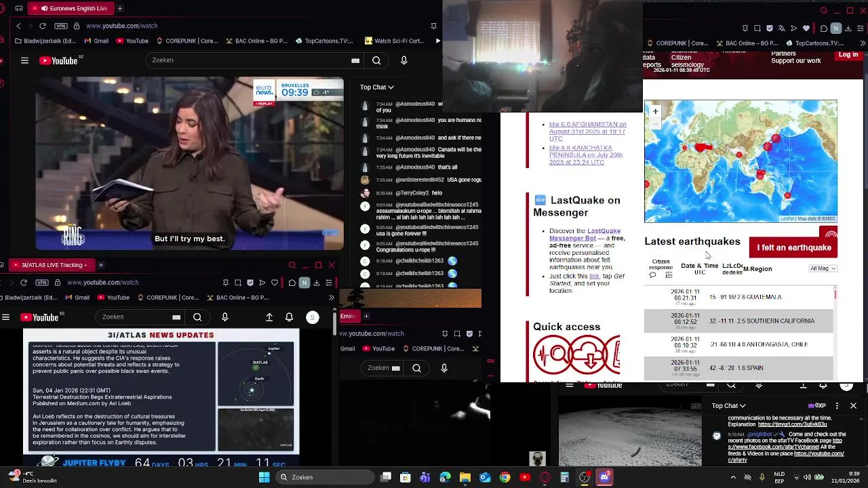Open the Mw 8.8 Kamchatka Peninsula link
The height and width of the screenshot is (488, 868).
(x=586, y=155)
